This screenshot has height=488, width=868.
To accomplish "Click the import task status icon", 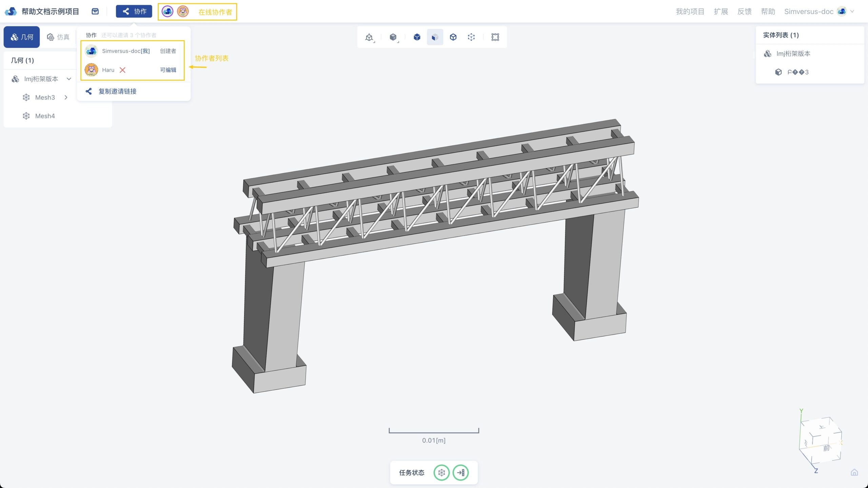I will coord(460,472).
